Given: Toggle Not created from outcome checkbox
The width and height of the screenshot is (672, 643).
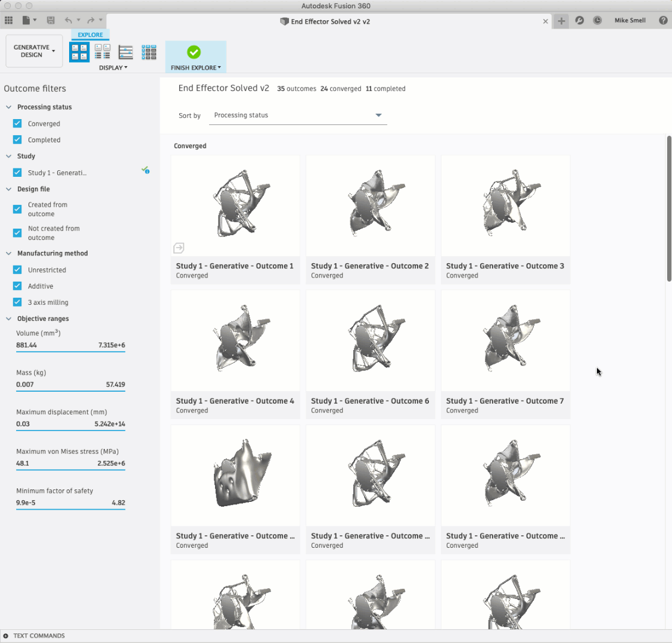Looking at the screenshot, I should (x=17, y=233).
